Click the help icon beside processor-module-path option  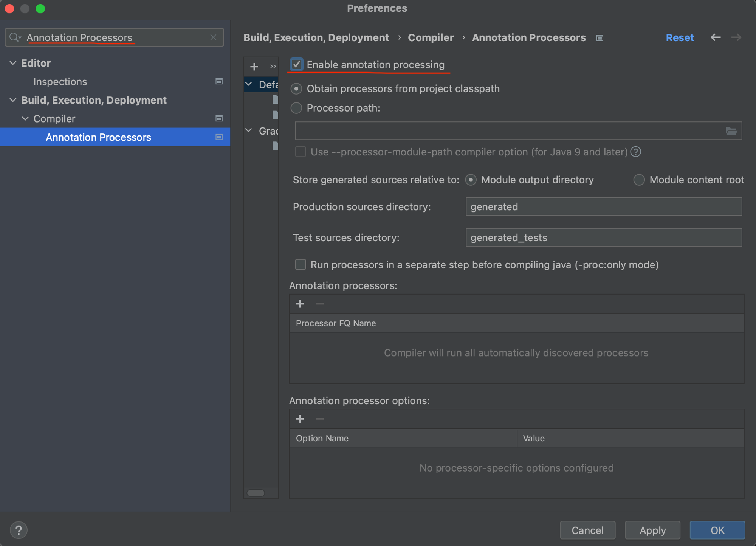click(636, 152)
